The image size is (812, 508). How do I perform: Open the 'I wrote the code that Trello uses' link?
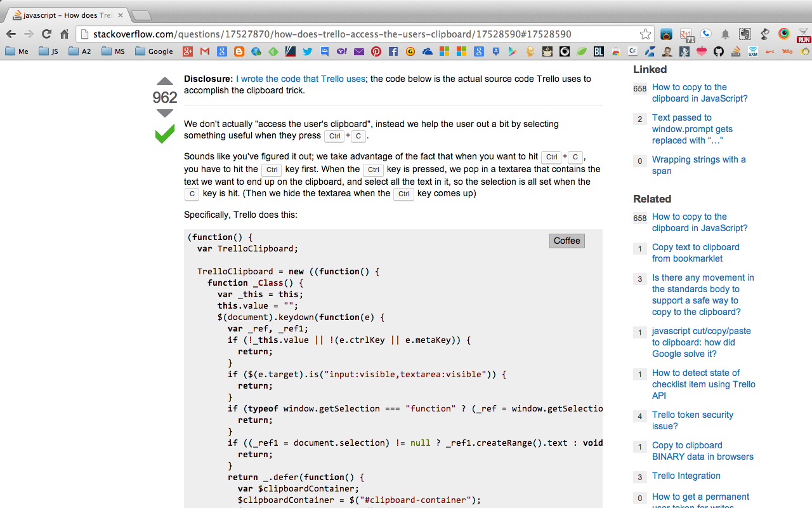pos(301,79)
